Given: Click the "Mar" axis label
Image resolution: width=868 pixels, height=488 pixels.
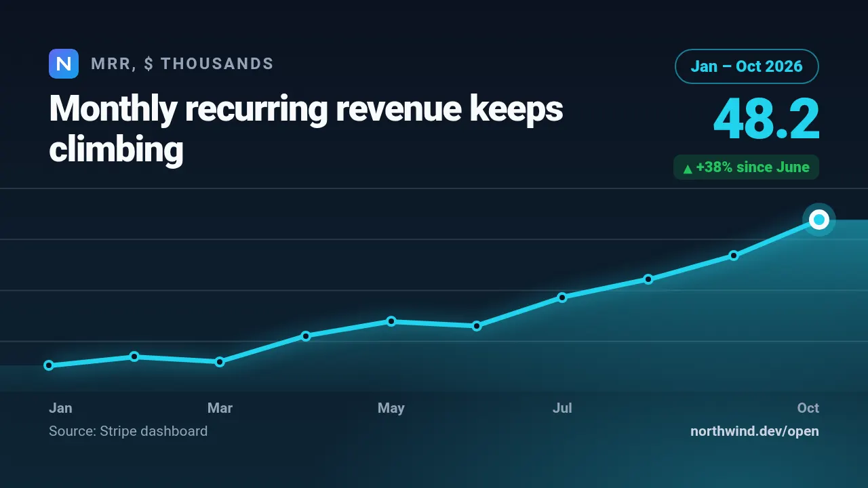Looking at the screenshot, I should pyautogui.click(x=220, y=408).
